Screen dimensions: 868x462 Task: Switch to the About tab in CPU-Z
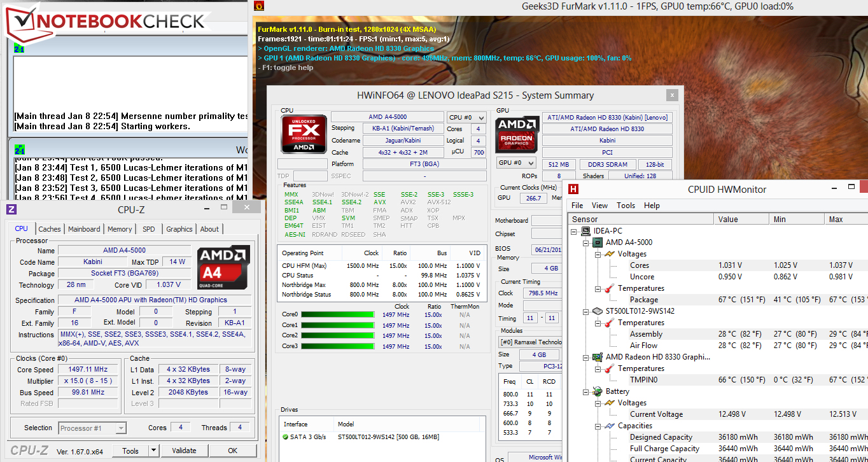click(209, 229)
